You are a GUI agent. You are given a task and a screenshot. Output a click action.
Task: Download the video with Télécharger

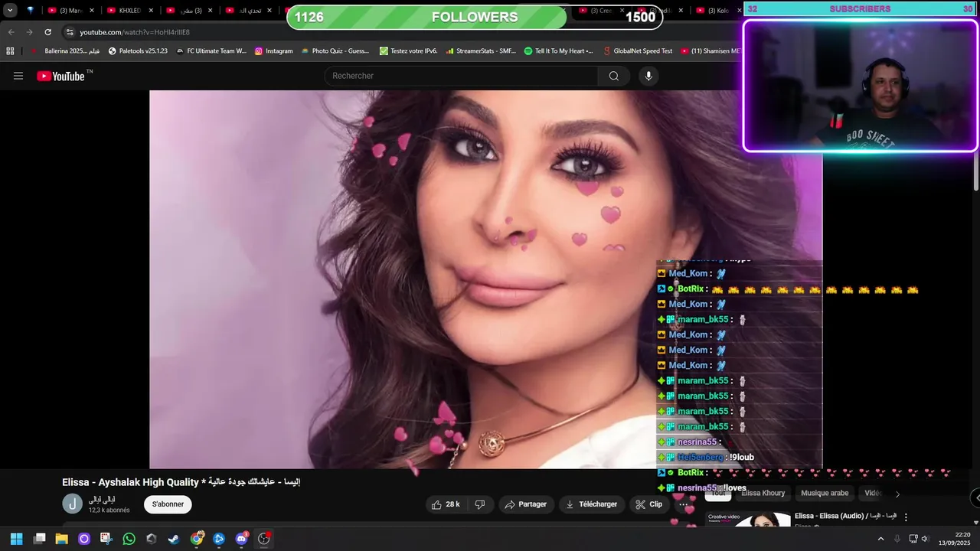[x=591, y=504]
